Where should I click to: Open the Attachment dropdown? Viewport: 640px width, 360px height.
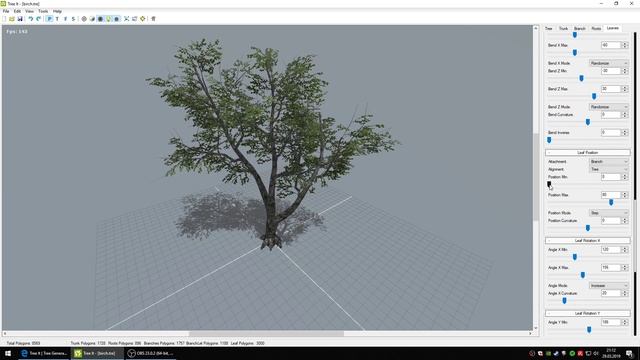pos(609,162)
